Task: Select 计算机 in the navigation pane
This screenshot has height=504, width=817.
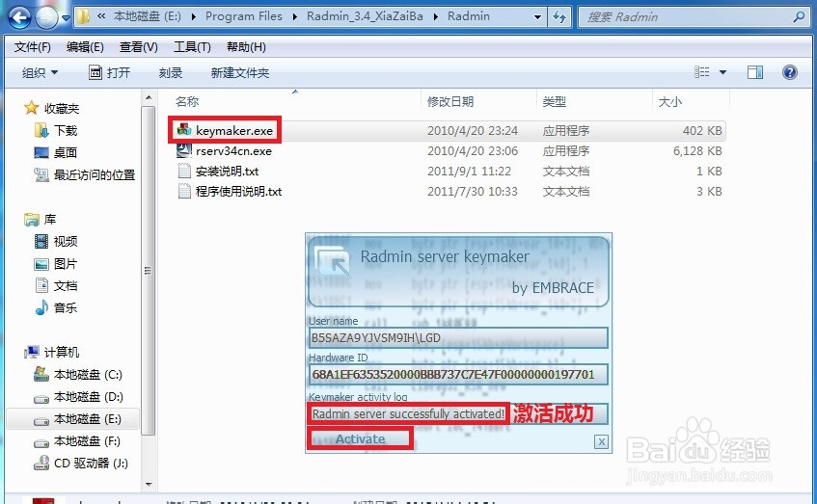Action: click(x=62, y=353)
